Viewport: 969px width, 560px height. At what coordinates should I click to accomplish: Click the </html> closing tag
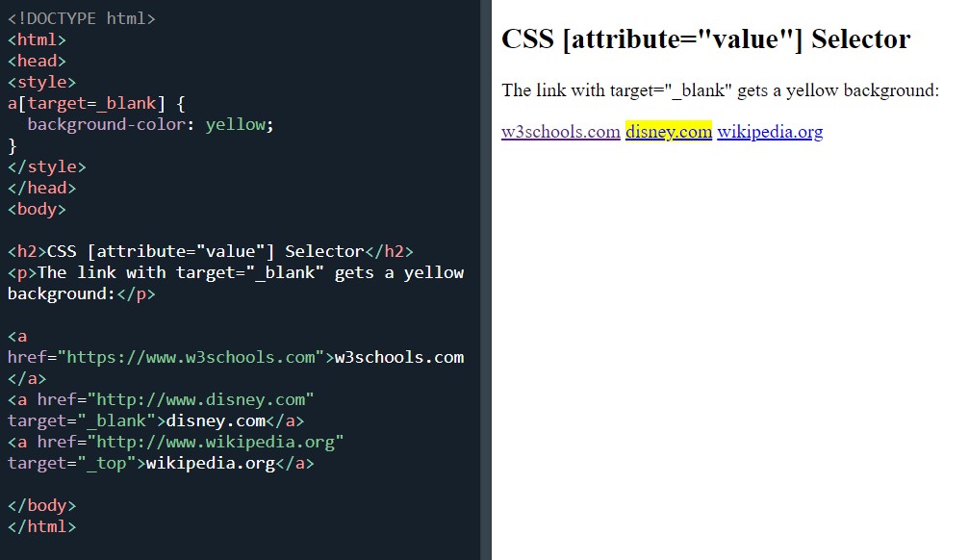(x=41, y=526)
